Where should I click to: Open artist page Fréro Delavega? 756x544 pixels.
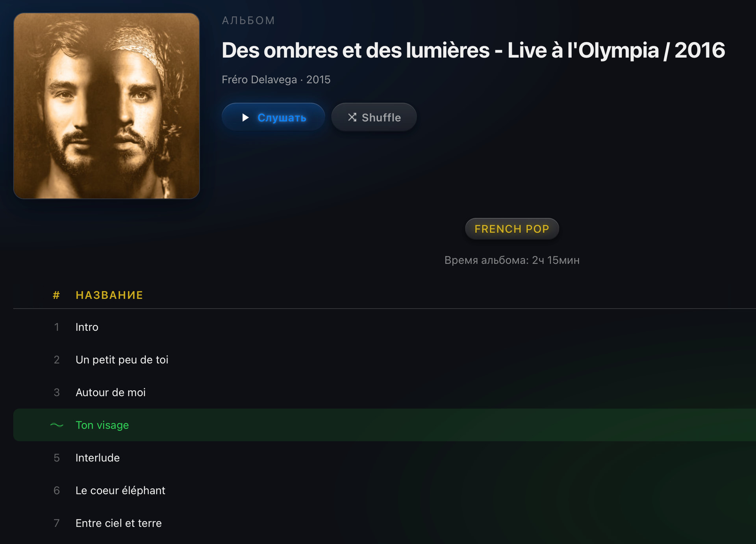pyautogui.click(x=259, y=80)
